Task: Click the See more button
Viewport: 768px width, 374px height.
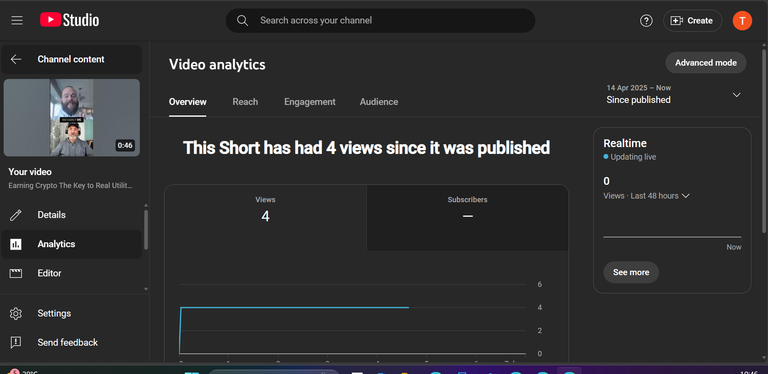Action: [631, 272]
